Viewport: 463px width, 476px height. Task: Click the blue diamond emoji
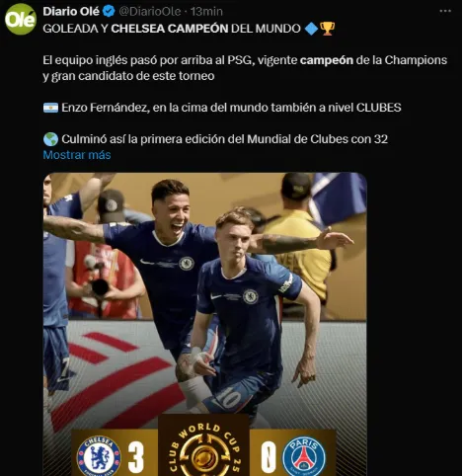coord(311,29)
